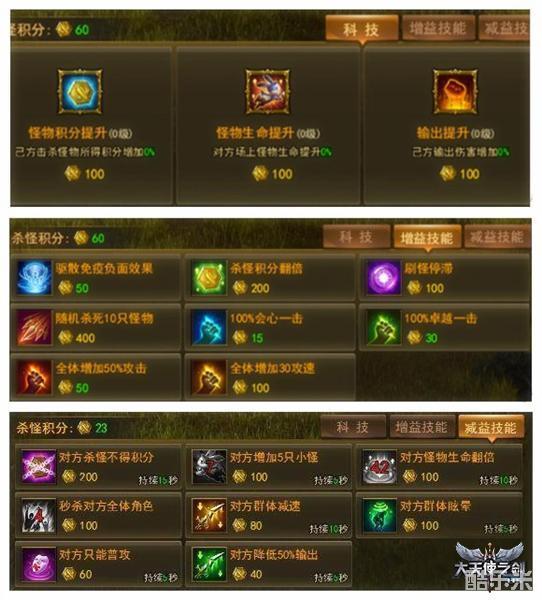Activate the 随机杀死10只怪物 claw icon

point(34,328)
